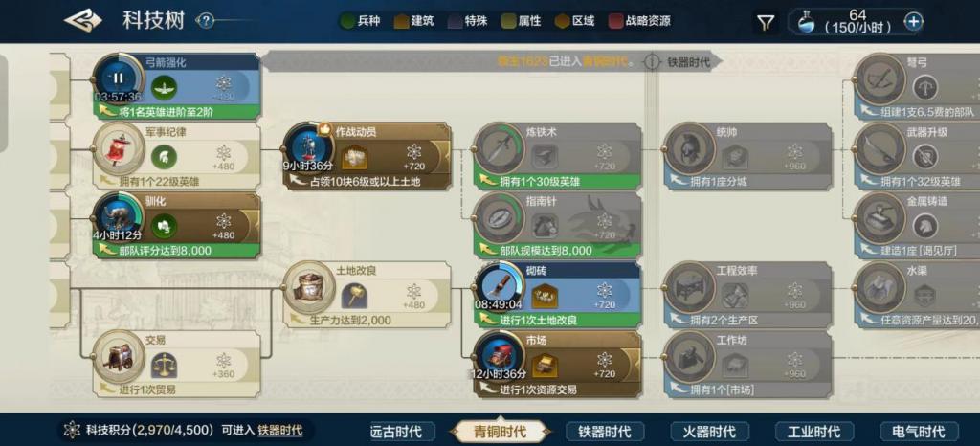Open the 砌砖 research progress card
980x446 pixels.
tap(558, 295)
